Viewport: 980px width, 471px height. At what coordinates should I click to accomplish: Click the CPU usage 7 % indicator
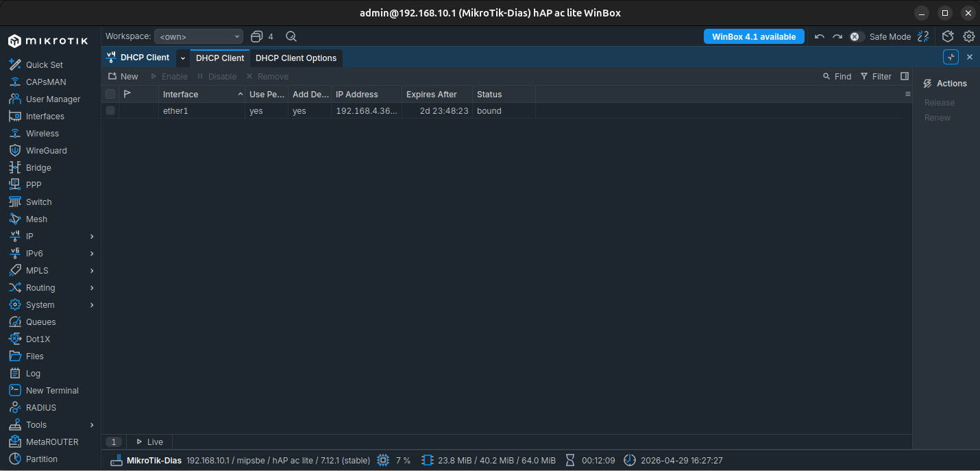click(393, 460)
